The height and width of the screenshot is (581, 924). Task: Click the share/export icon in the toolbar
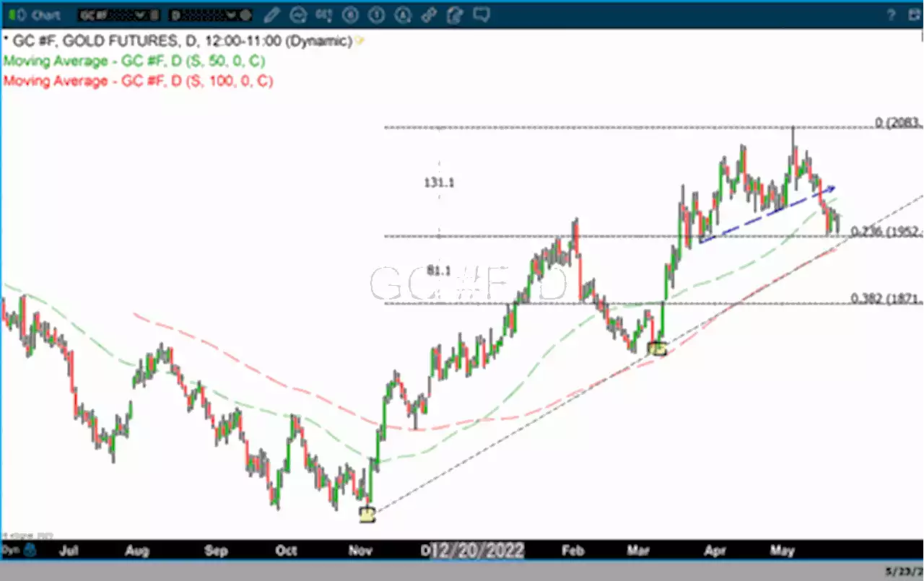tap(455, 14)
